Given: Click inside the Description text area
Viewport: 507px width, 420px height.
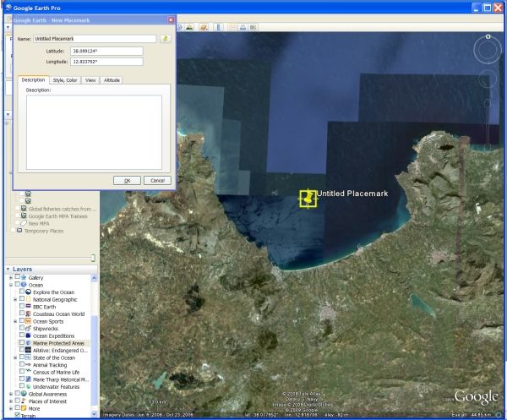Looking at the screenshot, I should pos(94,132).
